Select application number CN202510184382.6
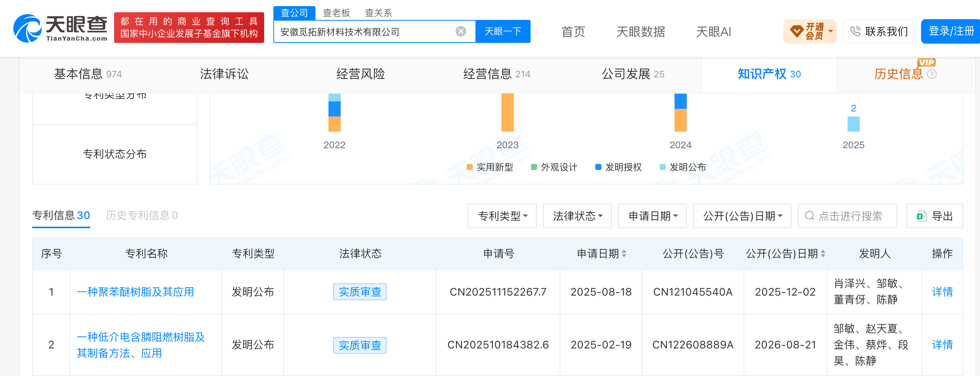 (498, 345)
